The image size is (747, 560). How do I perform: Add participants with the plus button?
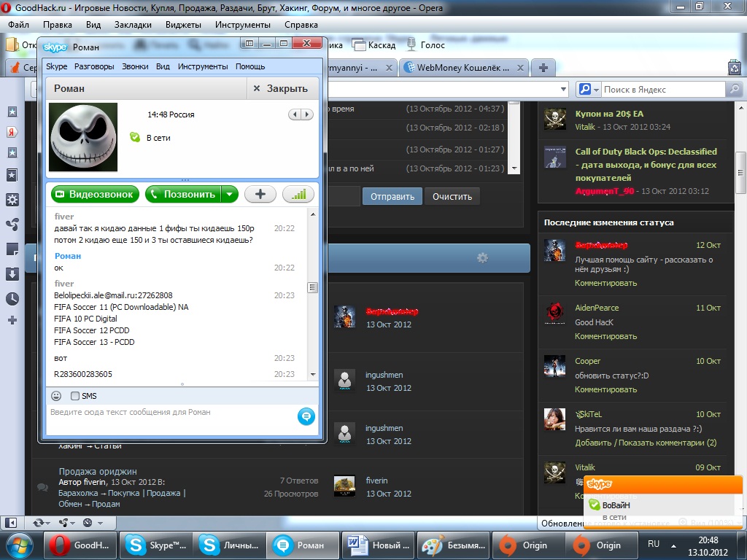(x=260, y=194)
